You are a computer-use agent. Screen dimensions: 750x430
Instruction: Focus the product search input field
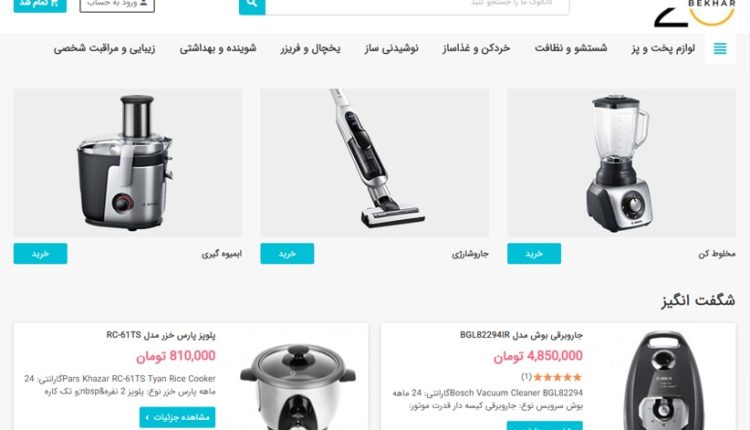pyautogui.click(x=417, y=6)
